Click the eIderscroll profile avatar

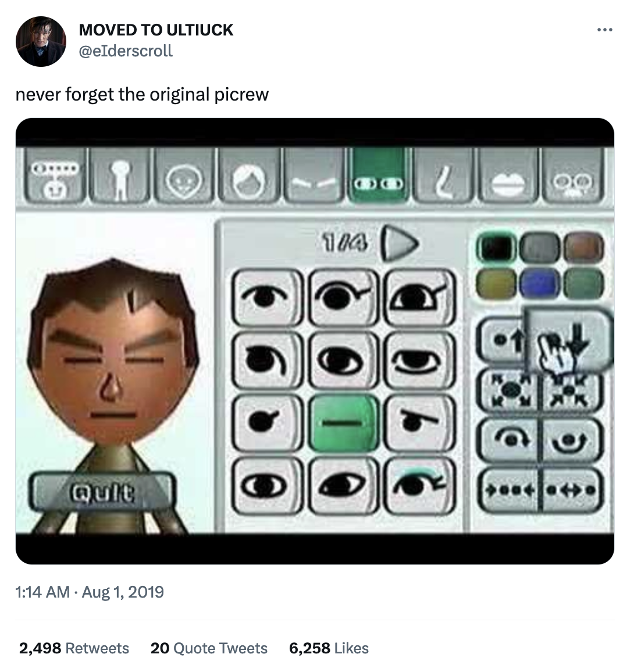(41, 41)
